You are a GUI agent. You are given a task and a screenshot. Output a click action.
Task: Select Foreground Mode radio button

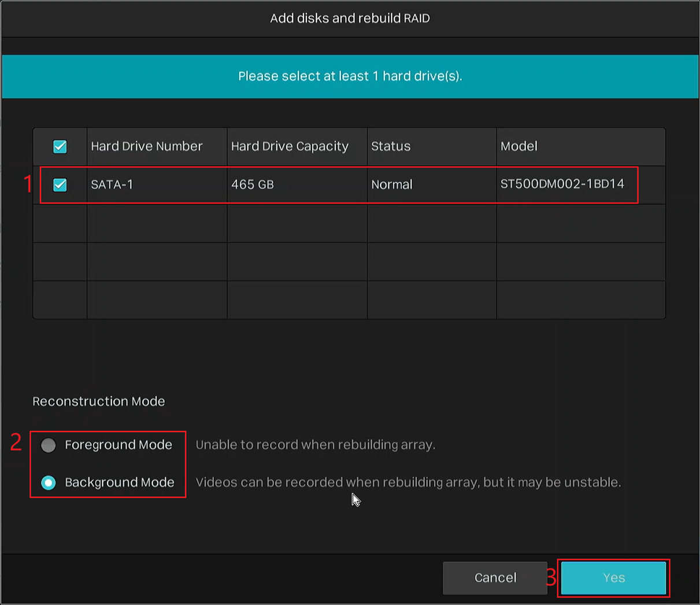click(x=49, y=445)
